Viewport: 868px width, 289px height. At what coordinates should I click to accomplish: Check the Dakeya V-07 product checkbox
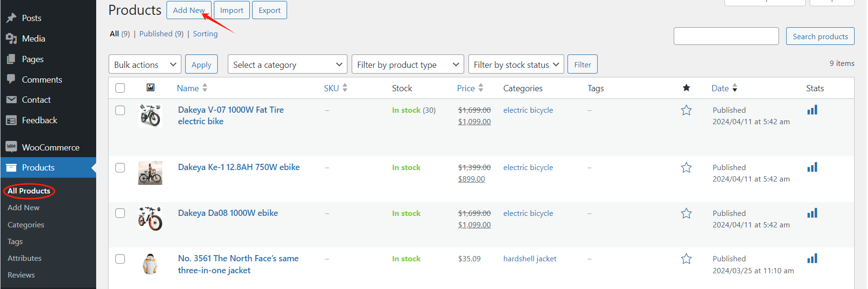(x=120, y=110)
